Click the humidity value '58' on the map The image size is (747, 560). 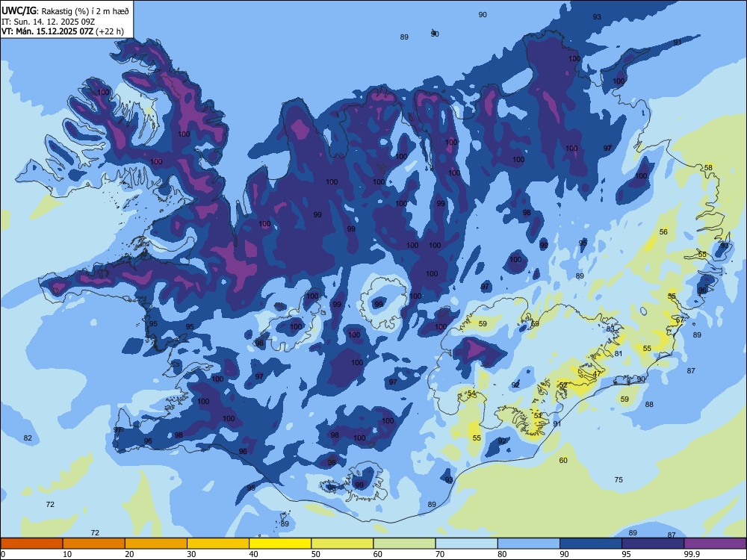point(709,167)
